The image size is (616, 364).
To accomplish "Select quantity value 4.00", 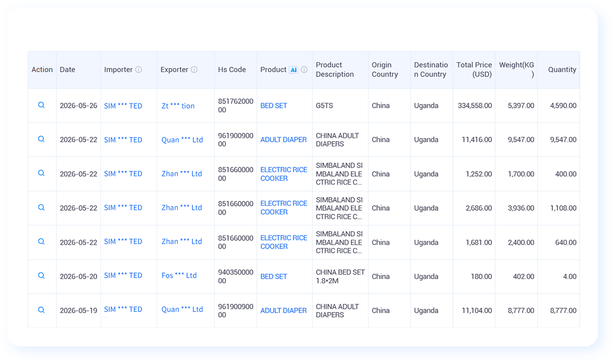I will [570, 277].
